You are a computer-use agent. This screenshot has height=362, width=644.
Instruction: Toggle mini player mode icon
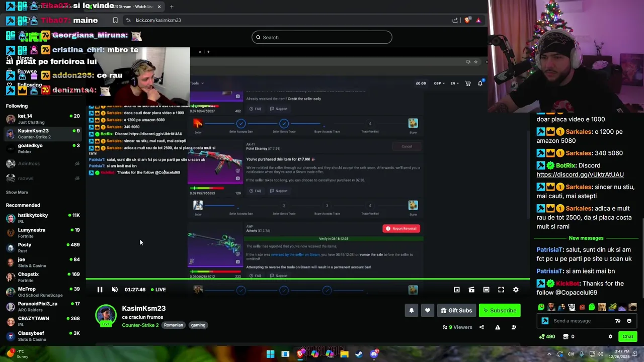coord(457,290)
